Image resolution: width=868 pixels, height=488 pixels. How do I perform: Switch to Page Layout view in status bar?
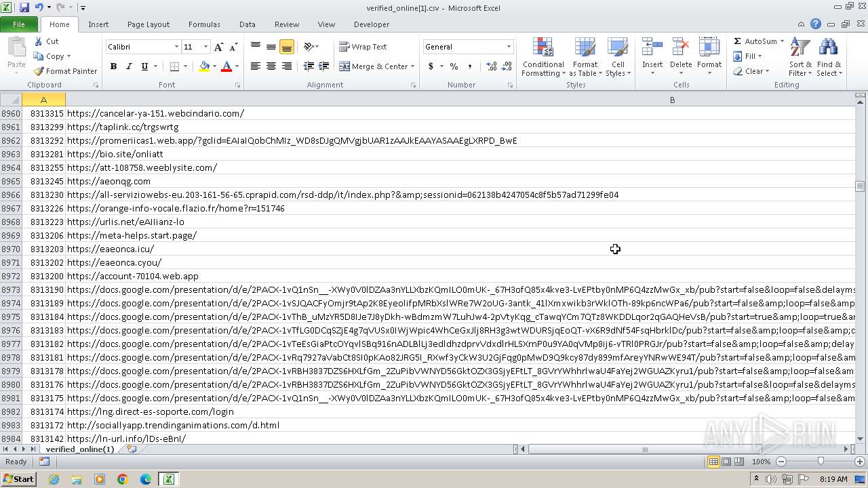tap(726, 462)
